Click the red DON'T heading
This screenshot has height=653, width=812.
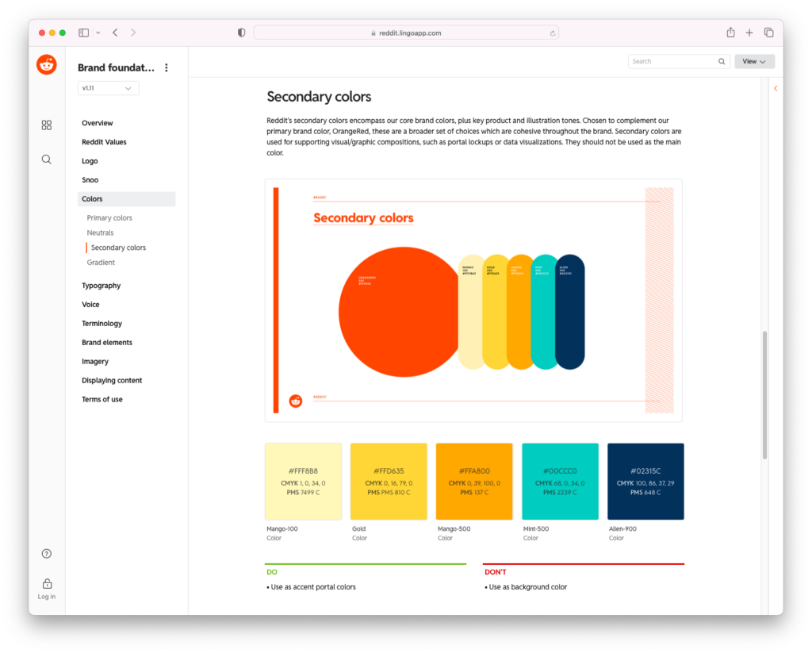click(496, 572)
